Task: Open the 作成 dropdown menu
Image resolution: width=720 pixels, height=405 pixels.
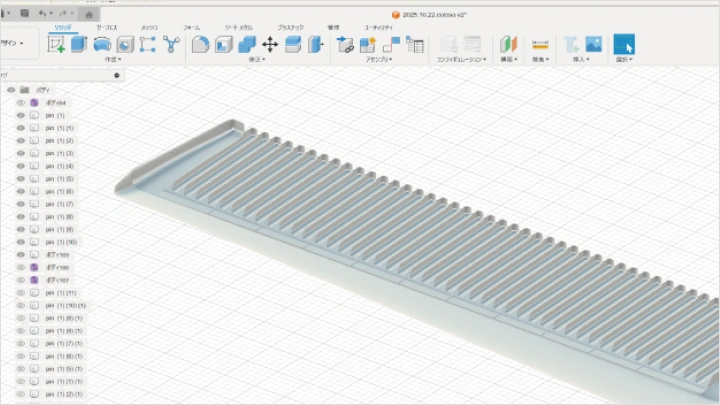Action: [x=113, y=60]
